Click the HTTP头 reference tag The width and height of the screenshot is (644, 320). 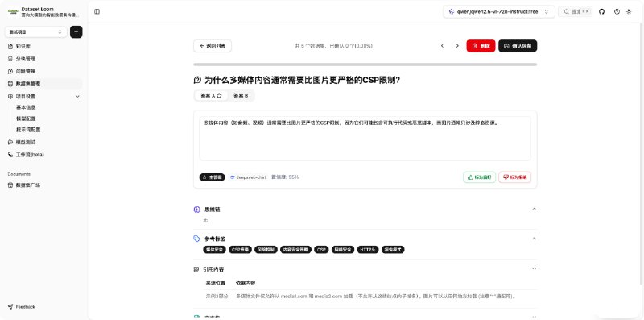pos(368,250)
